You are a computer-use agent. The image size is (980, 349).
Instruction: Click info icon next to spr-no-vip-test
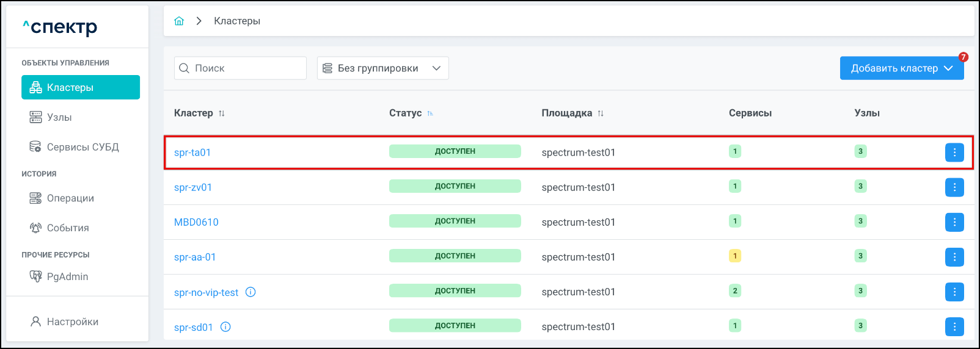[250, 292]
